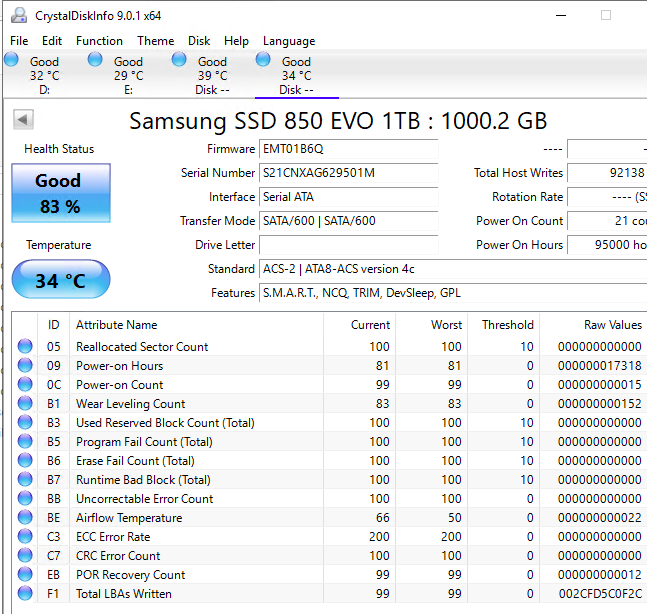The height and width of the screenshot is (614, 647).
Task: Click the Good 83 % health status button
Action: [60, 193]
